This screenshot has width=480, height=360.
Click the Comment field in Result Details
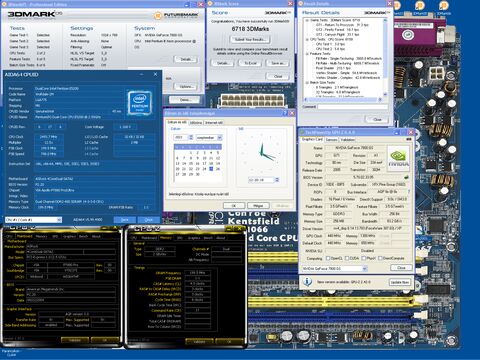click(353, 107)
